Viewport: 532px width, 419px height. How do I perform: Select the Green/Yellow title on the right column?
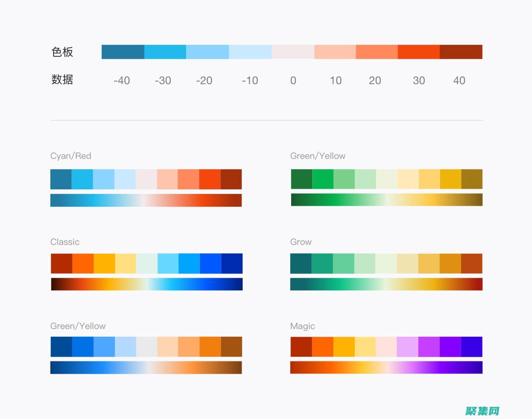pos(317,156)
